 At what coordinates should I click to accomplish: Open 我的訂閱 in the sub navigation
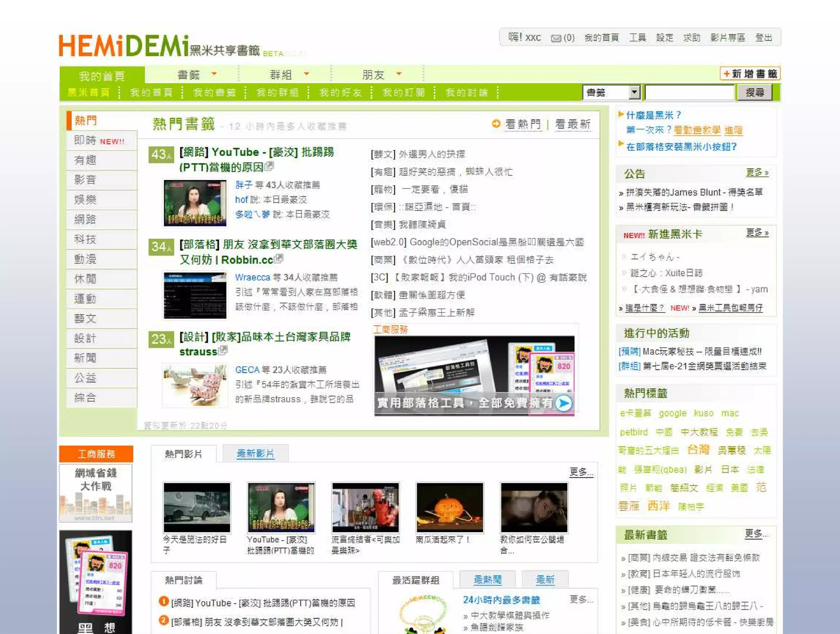[404, 92]
